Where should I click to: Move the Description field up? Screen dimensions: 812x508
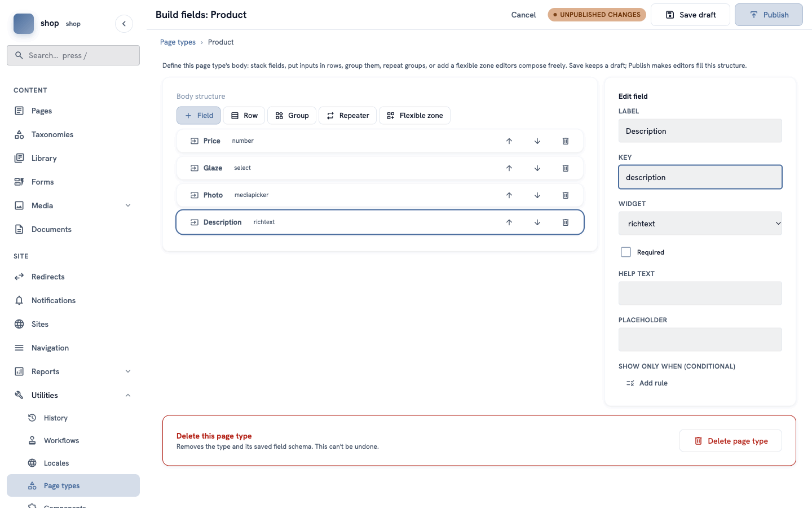[x=509, y=222]
